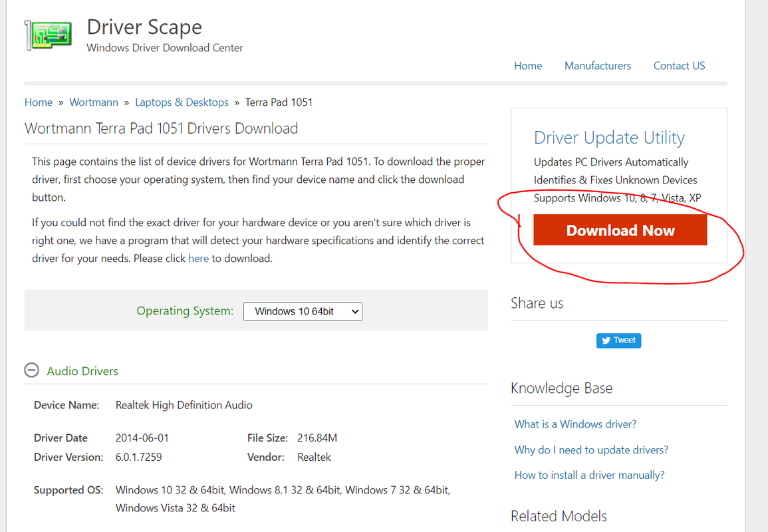Click the Knowledge Base heading

[561, 388]
